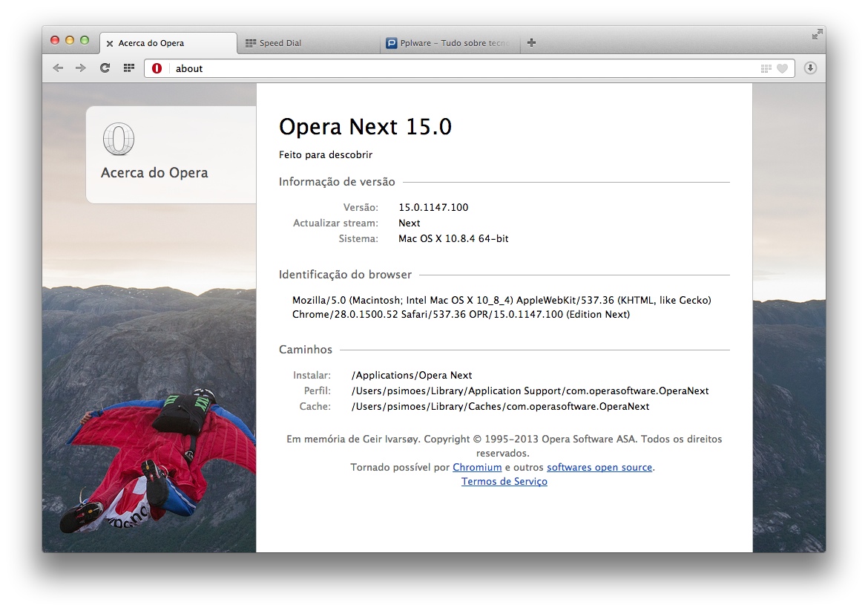Click the Opera Next 15.0 heading
The image size is (868, 611).
365,126
